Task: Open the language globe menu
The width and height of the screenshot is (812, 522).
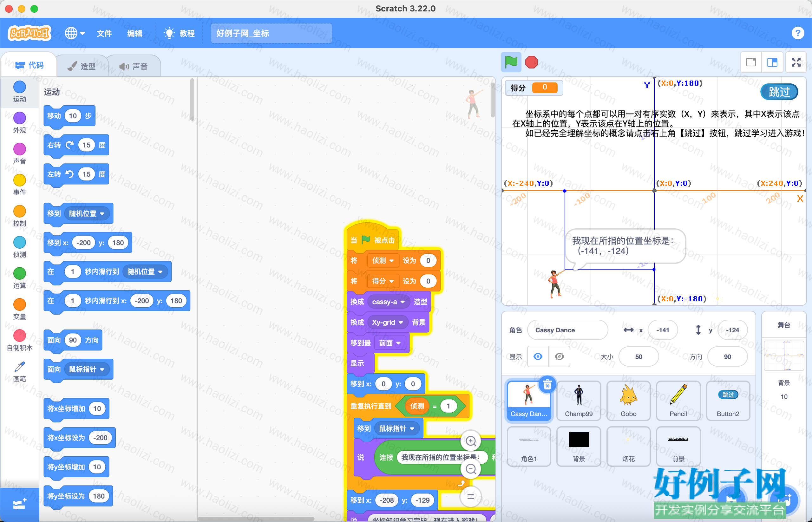Action: click(x=75, y=33)
